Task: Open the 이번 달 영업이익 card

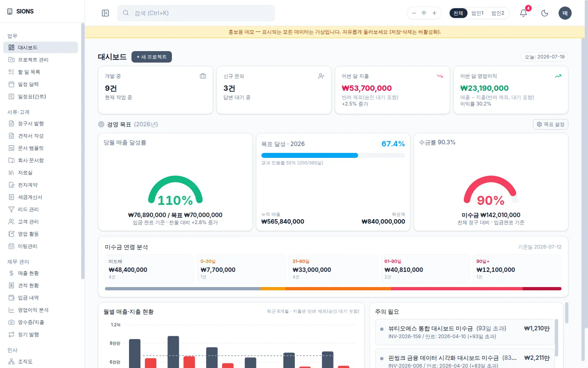Action: 511,90
